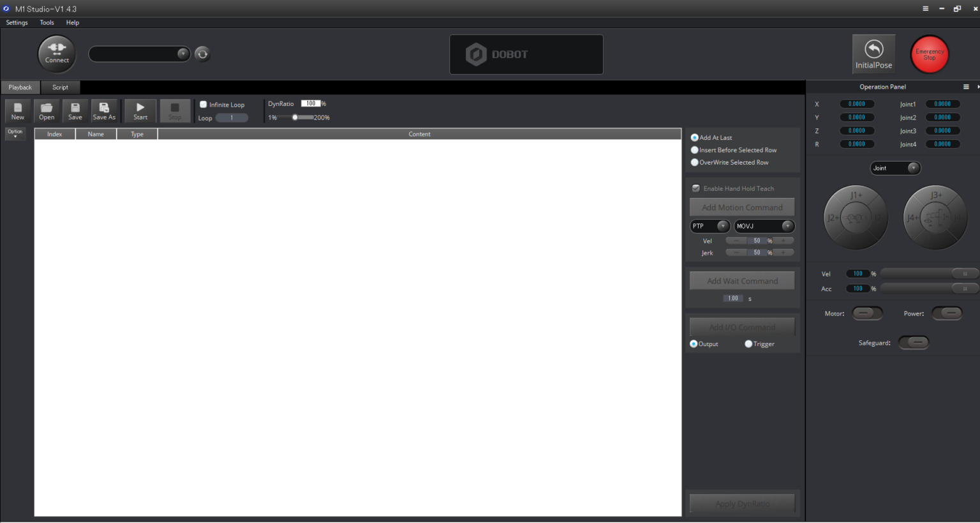Screen dimensions: 980x523
Task: Open the MOVJ mode dropdown
Action: click(787, 226)
